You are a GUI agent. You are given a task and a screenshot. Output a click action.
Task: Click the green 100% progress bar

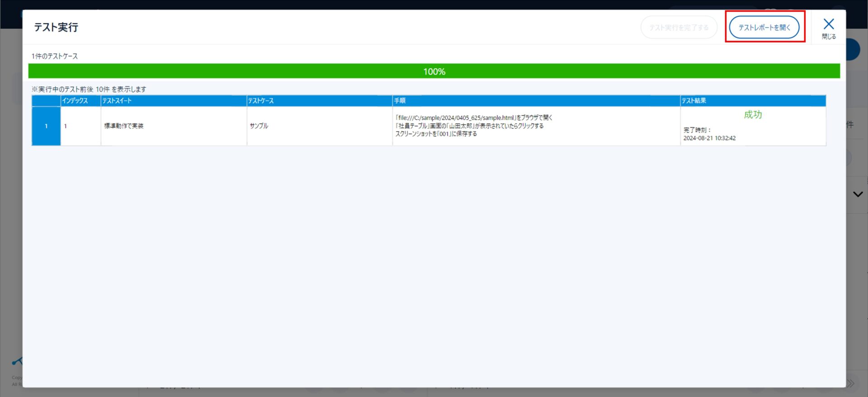click(x=434, y=71)
